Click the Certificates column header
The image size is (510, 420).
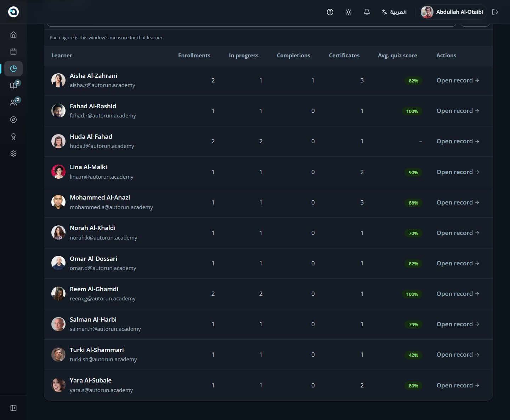tap(344, 56)
